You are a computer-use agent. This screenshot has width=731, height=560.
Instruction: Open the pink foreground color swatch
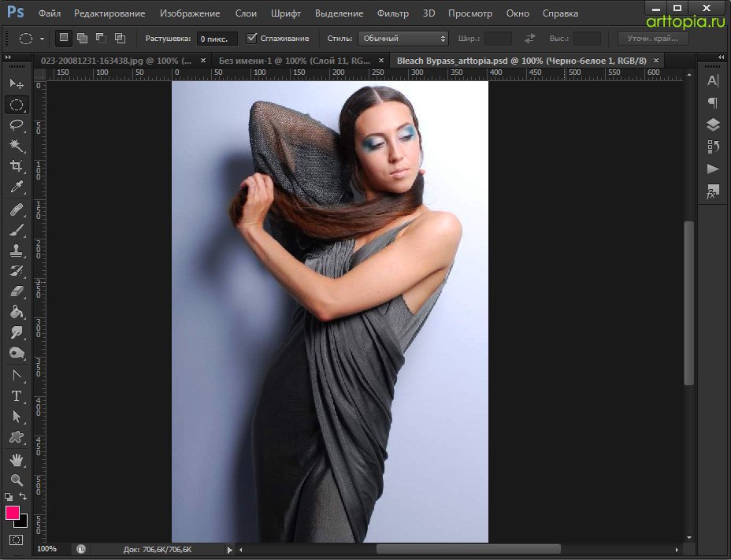pyautogui.click(x=13, y=513)
